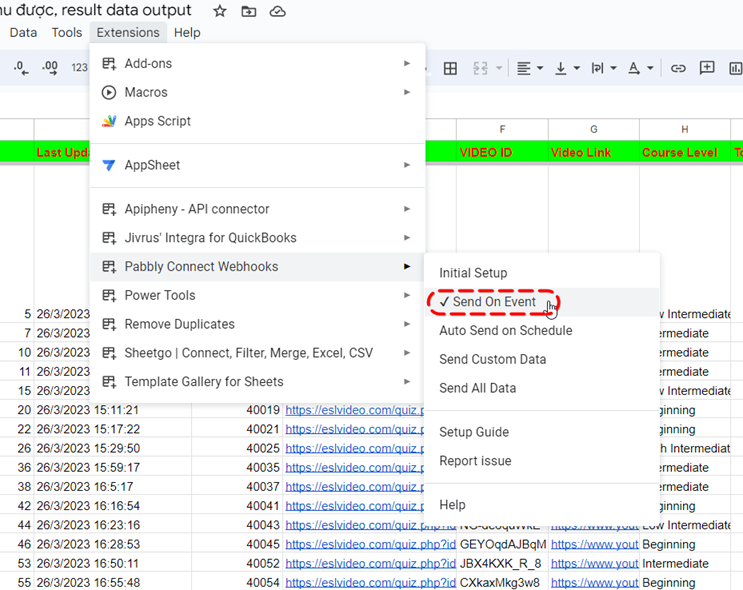This screenshot has height=590, width=743.
Task: Toggle the checked Send On Event option
Action: click(x=542, y=302)
